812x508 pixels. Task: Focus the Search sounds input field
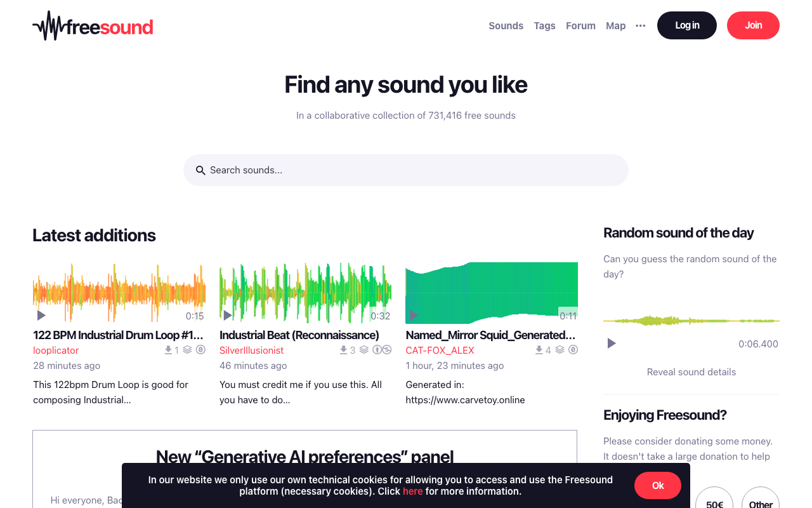[406, 170]
